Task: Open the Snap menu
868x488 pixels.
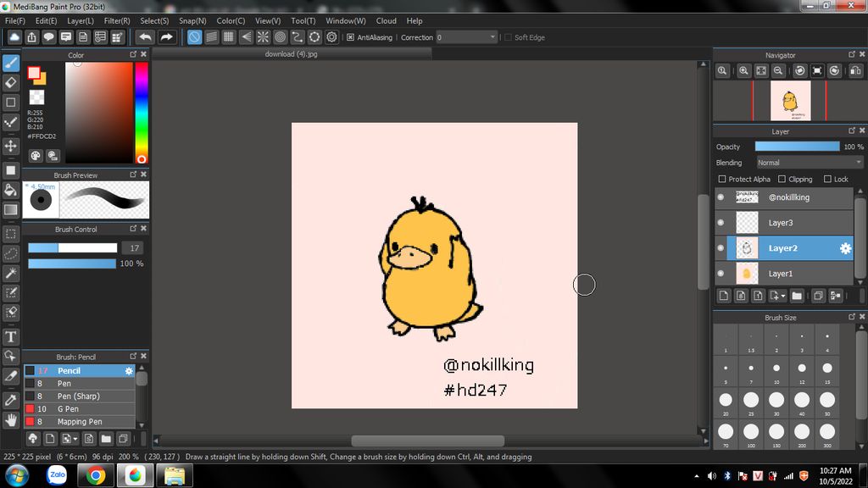Action: (192, 20)
